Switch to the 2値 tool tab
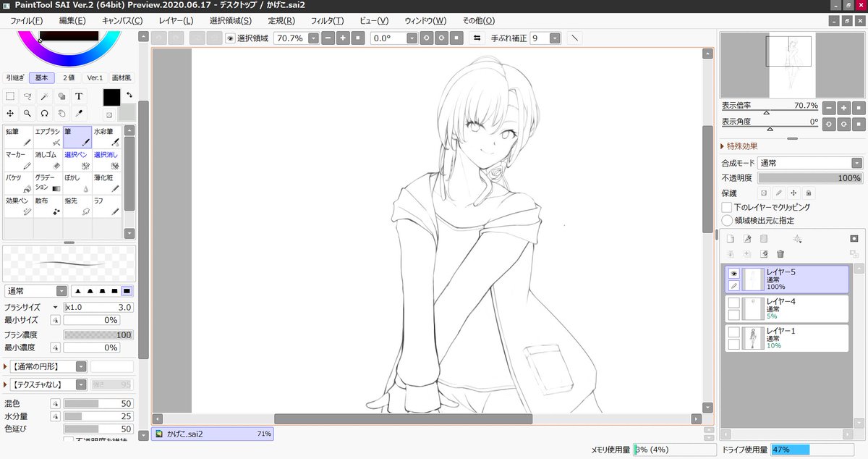This screenshot has width=868, height=459. [x=68, y=77]
